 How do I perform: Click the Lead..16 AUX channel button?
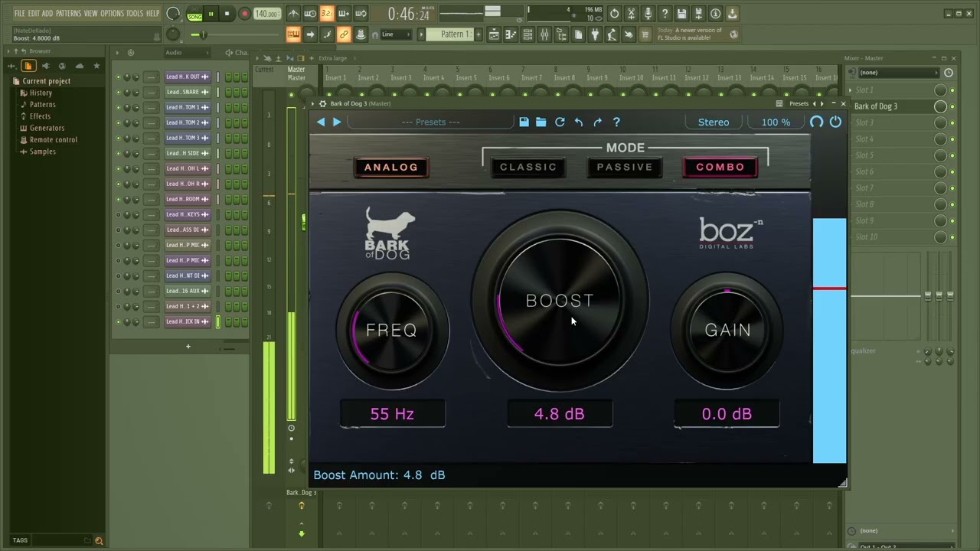(188, 291)
